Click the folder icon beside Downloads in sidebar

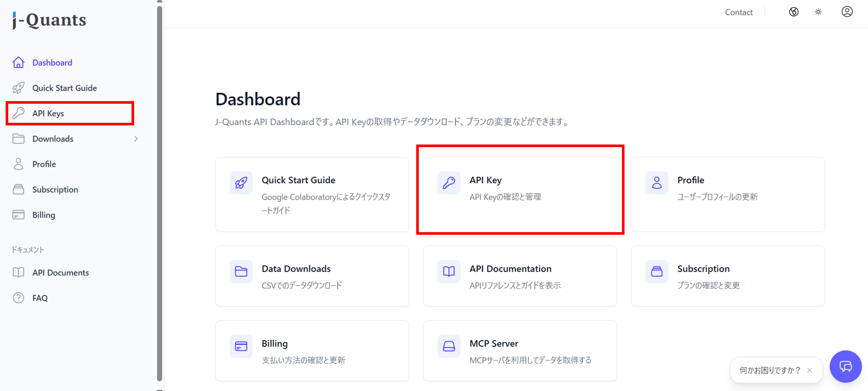(18, 139)
